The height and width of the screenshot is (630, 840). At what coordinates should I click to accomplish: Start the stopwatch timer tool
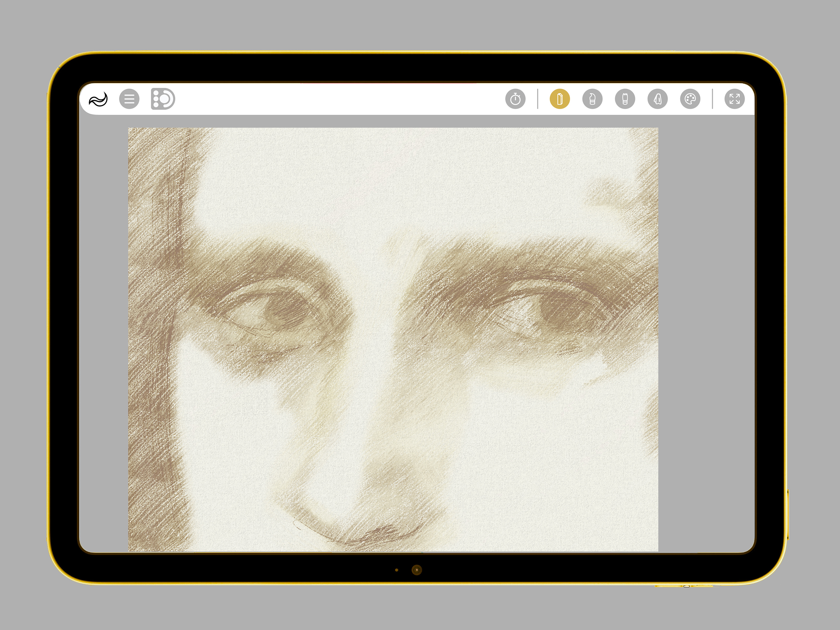pos(515,99)
